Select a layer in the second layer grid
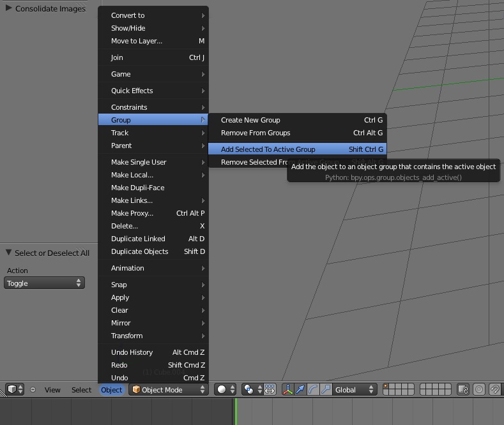This screenshot has width=504, height=425. (436, 389)
